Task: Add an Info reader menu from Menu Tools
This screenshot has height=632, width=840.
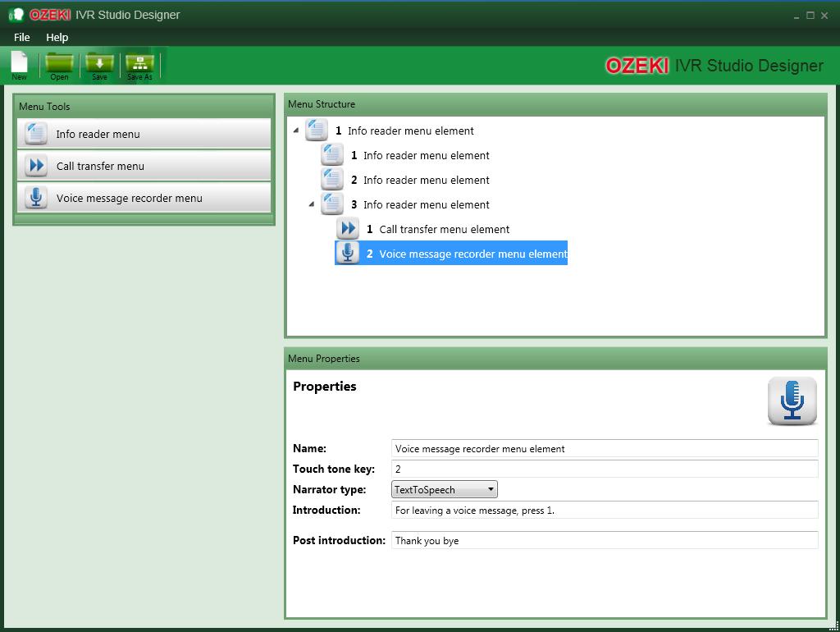Action: click(144, 134)
